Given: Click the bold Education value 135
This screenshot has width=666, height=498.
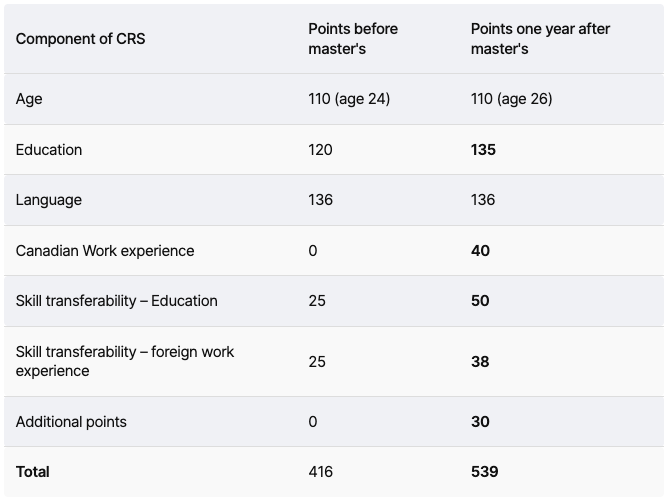Looking at the screenshot, I should 483,150.
